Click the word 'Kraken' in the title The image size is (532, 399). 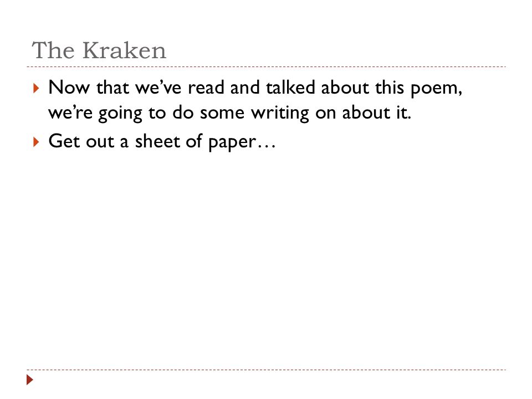(x=124, y=50)
